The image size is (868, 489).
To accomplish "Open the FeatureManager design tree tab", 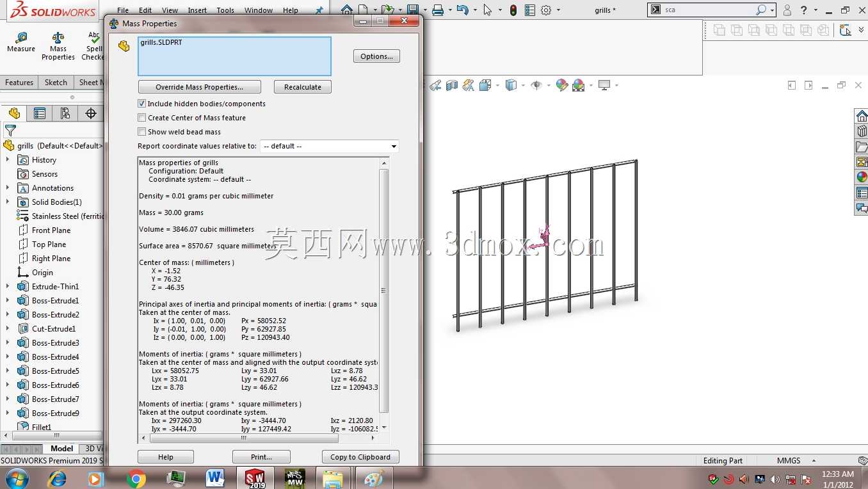I will pos(14,113).
